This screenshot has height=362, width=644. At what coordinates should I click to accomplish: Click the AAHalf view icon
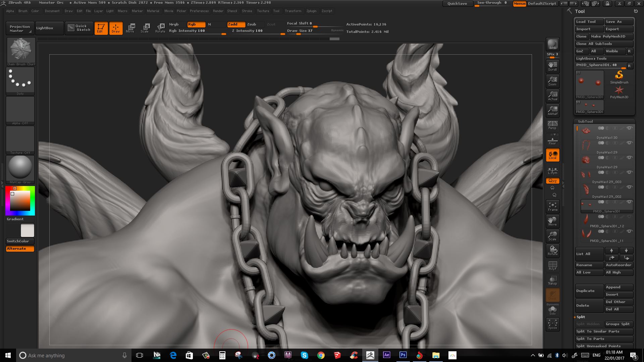(x=552, y=110)
